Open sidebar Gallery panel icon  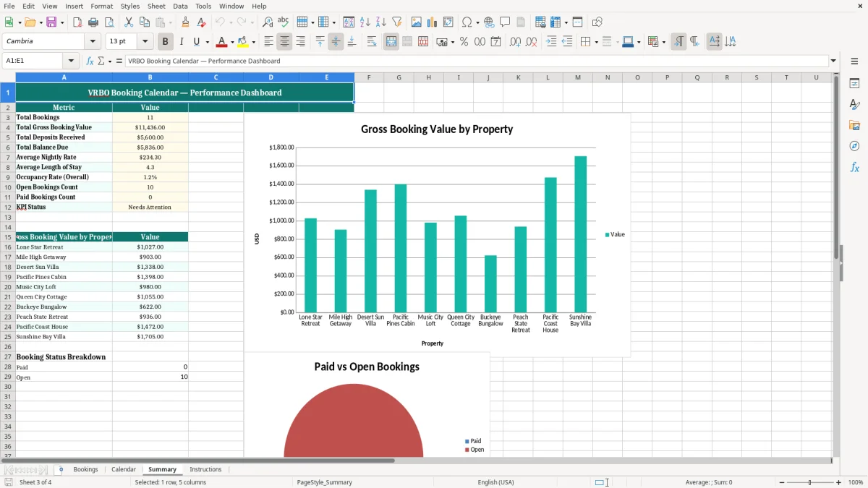click(854, 126)
